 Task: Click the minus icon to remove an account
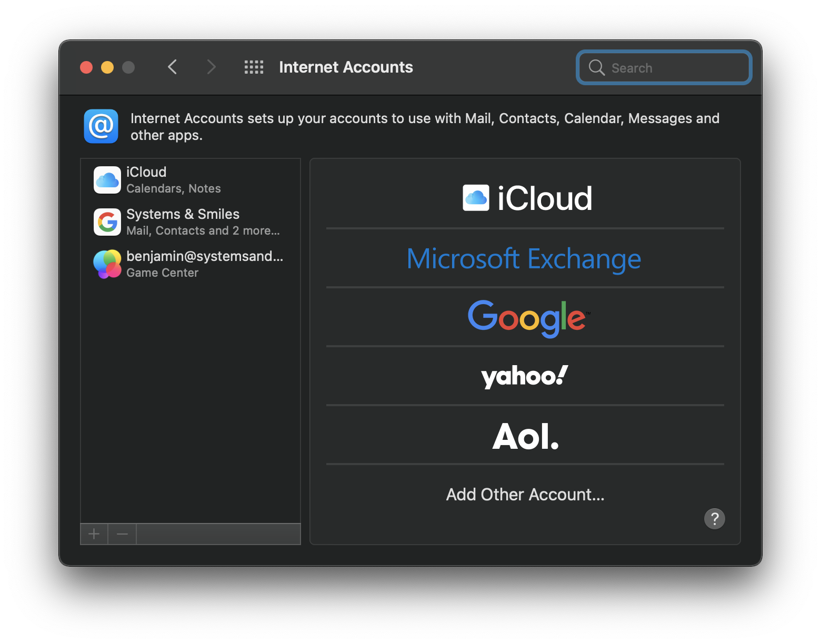pyautogui.click(x=122, y=534)
